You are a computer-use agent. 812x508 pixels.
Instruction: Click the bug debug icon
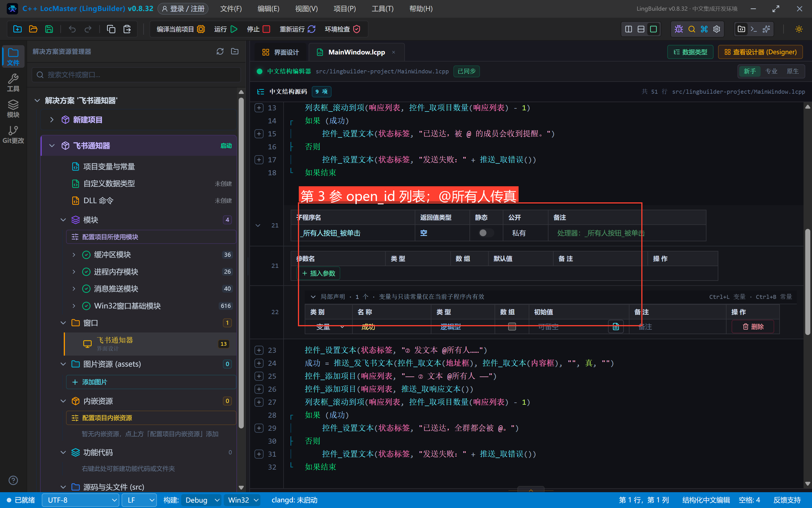[x=679, y=29]
